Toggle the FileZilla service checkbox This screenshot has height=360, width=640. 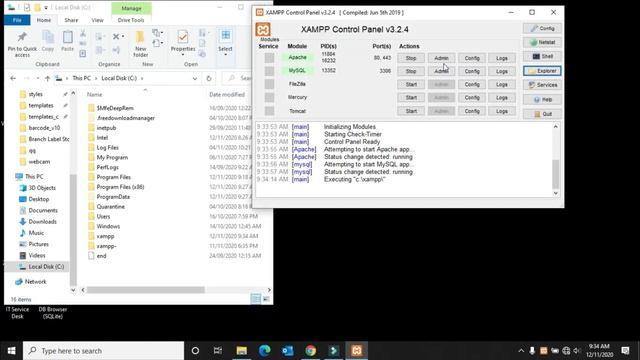(x=269, y=84)
